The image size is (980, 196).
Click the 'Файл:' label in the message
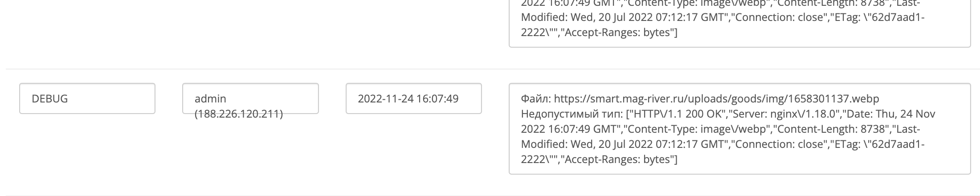tap(536, 98)
